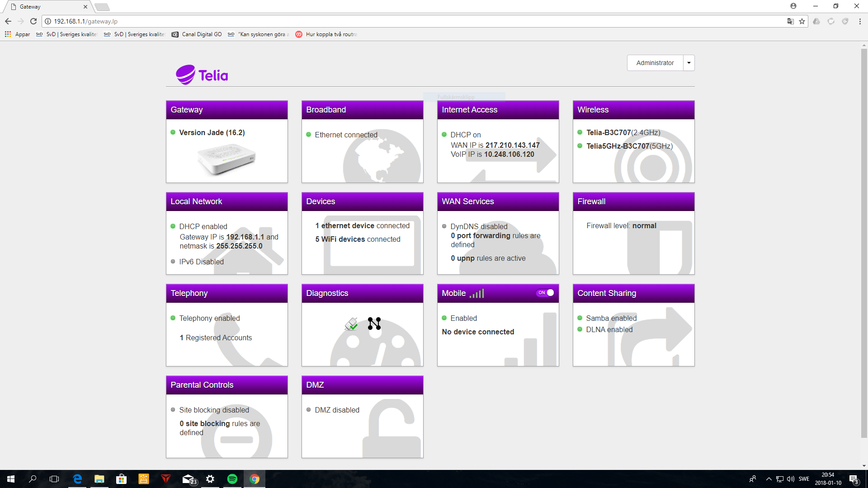This screenshot has width=868, height=488.
Task: Open Spotify from taskbar
Action: tap(232, 479)
